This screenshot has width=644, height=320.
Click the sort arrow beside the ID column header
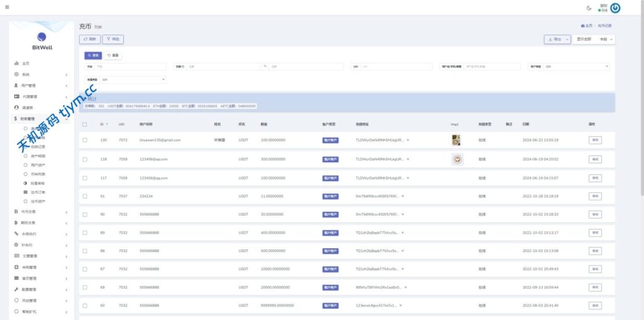(108, 124)
